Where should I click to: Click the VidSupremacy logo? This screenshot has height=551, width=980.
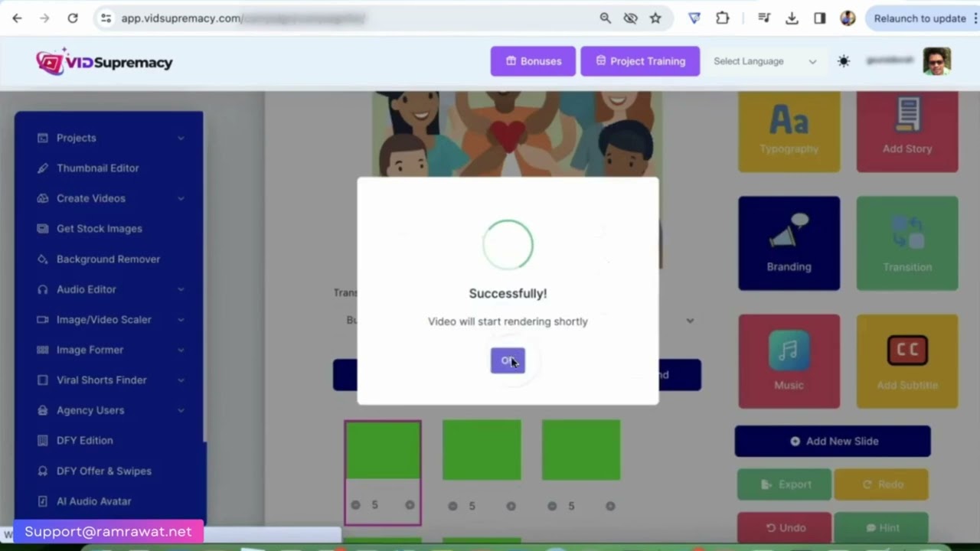click(104, 61)
